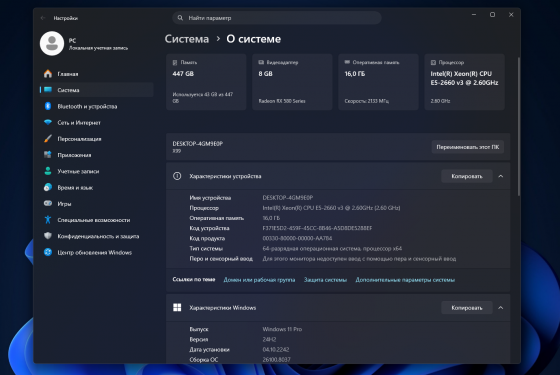Open Специальные возможности settings
This screenshot has height=375, width=560.
point(97,220)
